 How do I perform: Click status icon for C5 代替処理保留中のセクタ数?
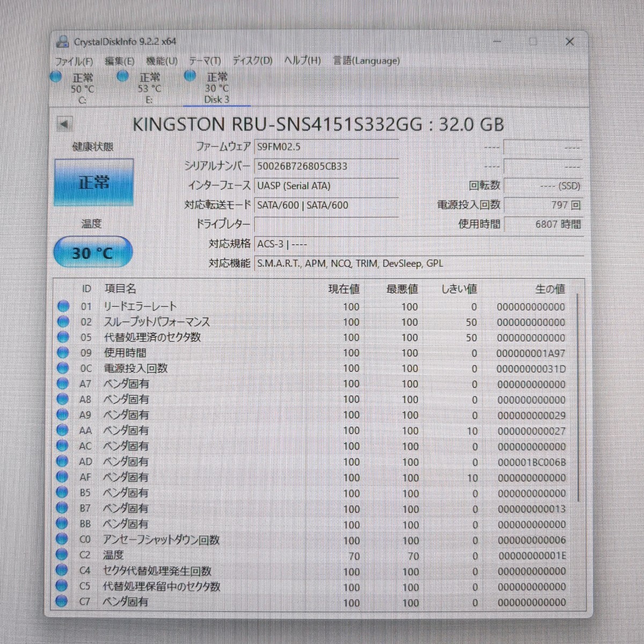(x=62, y=586)
